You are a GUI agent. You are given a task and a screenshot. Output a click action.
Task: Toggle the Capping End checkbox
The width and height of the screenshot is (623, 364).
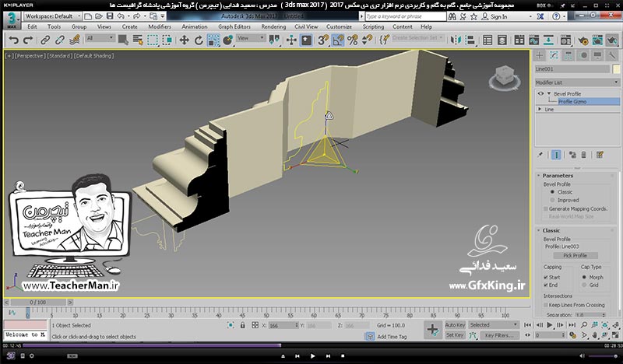[x=546, y=285]
